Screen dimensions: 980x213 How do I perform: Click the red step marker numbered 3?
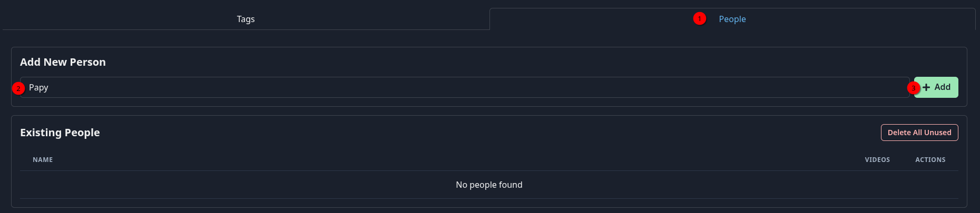[914, 88]
